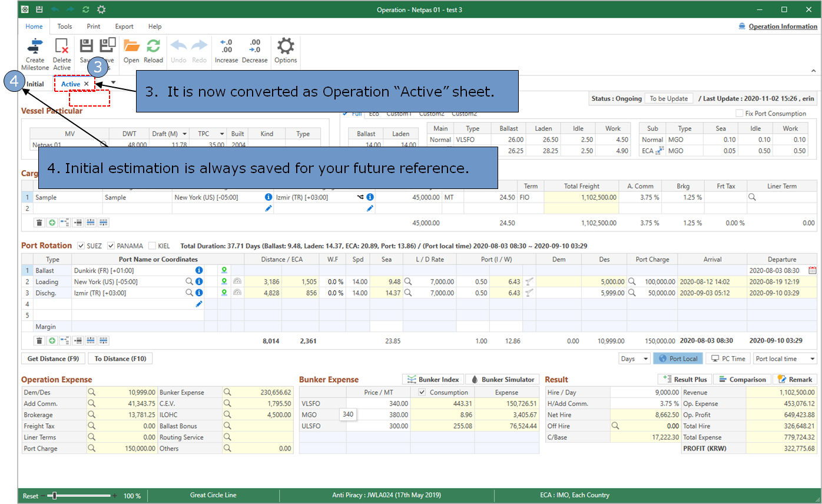Open the TPC column dropdown
Image resolution: width=822 pixels, height=504 pixels.
point(222,134)
